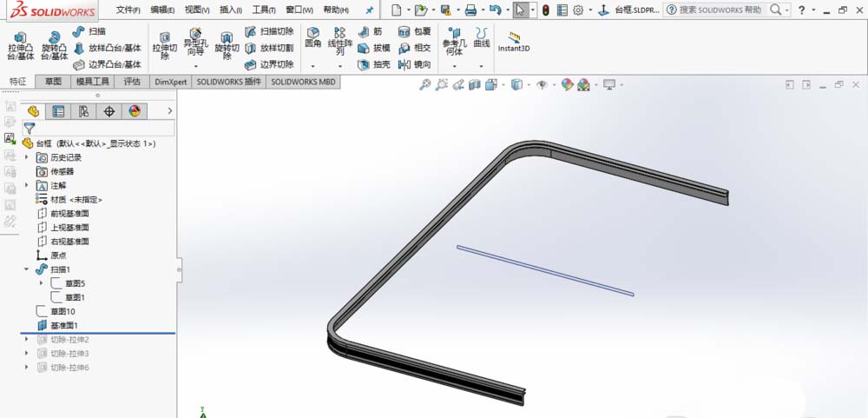Click the Fillet (圆角) tool

313,37
